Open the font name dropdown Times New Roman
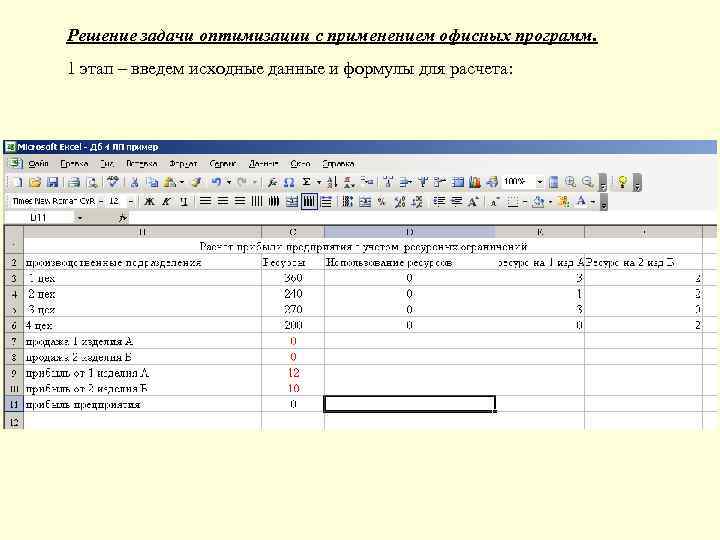This screenshot has width=720, height=540. coord(101,201)
